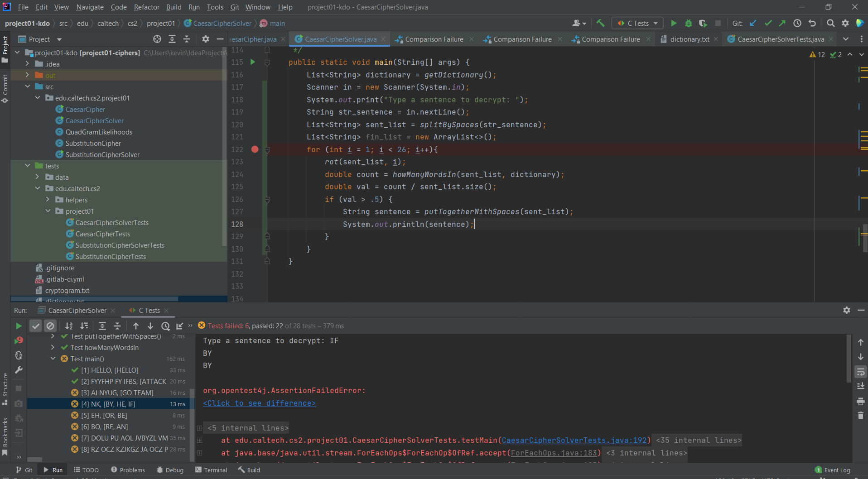This screenshot has width=868, height=479.
Task: Toggle show passed tests filter
Action: 35,326
